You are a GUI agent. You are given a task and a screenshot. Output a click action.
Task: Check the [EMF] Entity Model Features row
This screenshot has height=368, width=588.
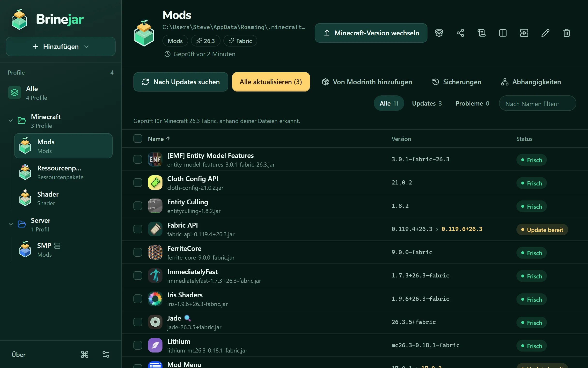[138, 159]
